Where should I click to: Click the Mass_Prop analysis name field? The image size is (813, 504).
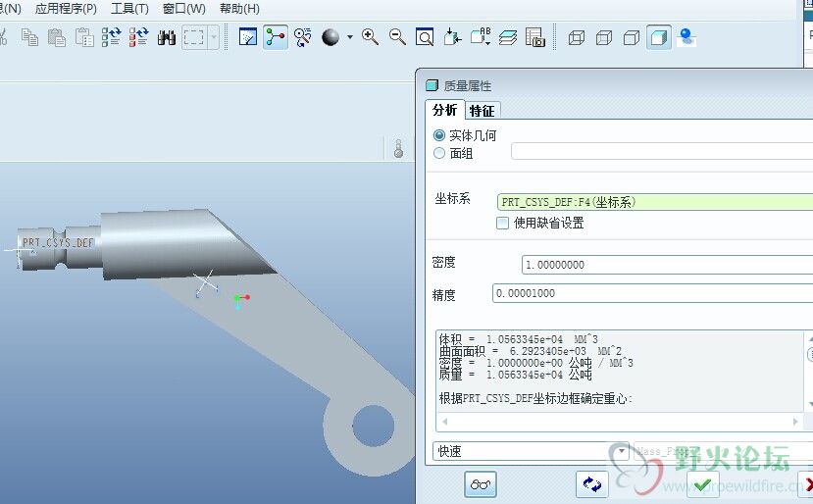click(x=724, y=451)
